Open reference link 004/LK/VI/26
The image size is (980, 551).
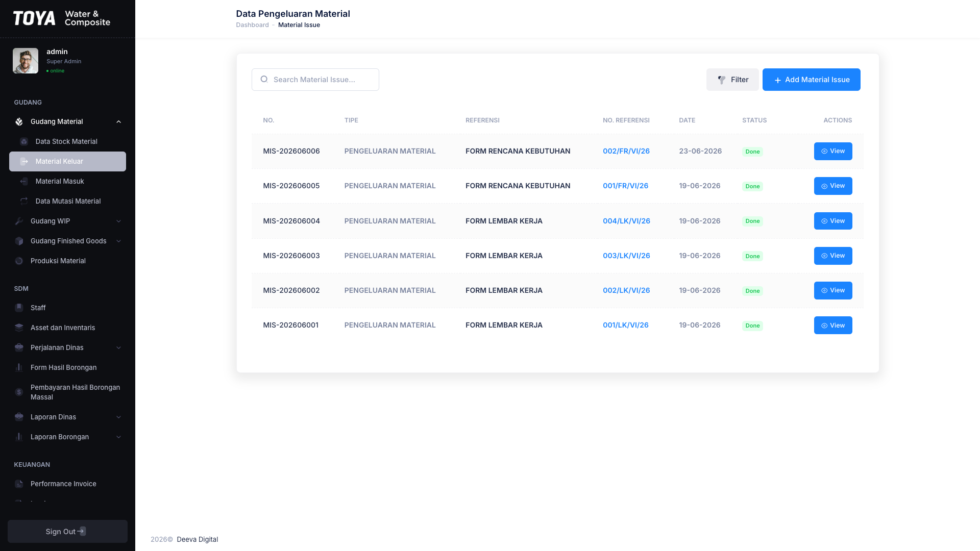tap(627, 221)
